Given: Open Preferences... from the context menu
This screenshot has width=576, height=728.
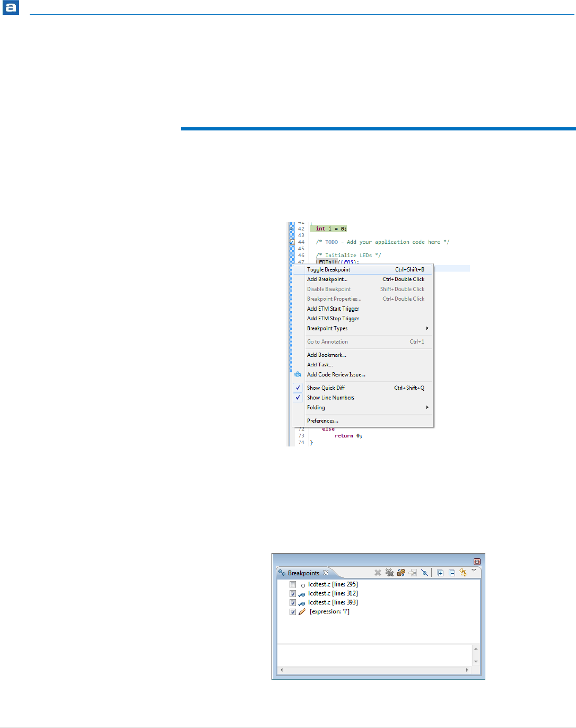Looking at the screenshot, I should coord(363,421).
